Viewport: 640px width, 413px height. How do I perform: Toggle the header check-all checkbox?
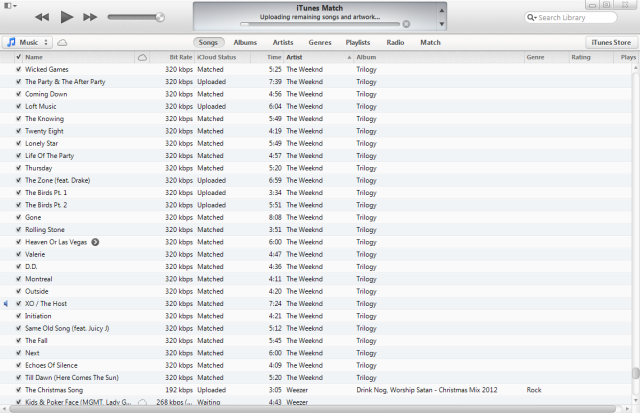click(18, 57)
